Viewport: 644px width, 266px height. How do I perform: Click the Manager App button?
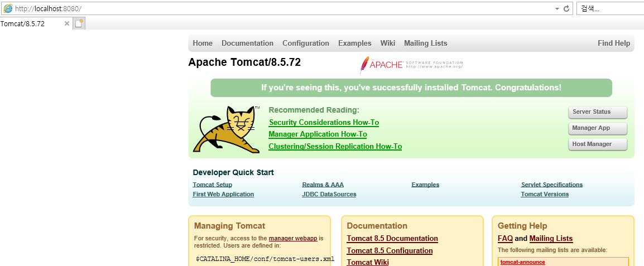[x=598, y=128]
